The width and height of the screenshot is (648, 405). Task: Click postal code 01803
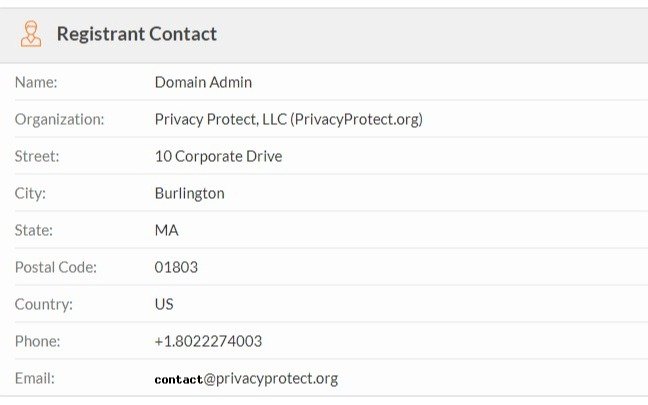click(x=176, y=267)
